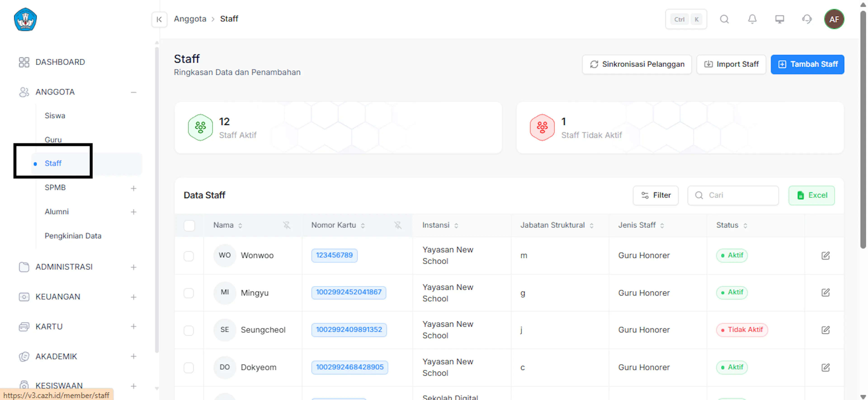Expand the Alumni submenu
This screenshot has height=400, width=868.
point(133,212)
